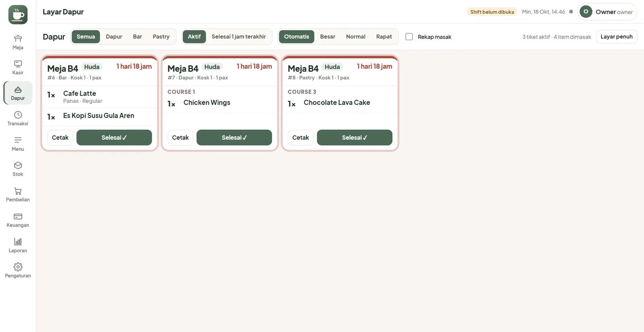The width and height of the screenshot is (644, 332).
Task: Print ticket #7 Dapur with Cetak
Action: pyautogui.click(x=180, y=137)
